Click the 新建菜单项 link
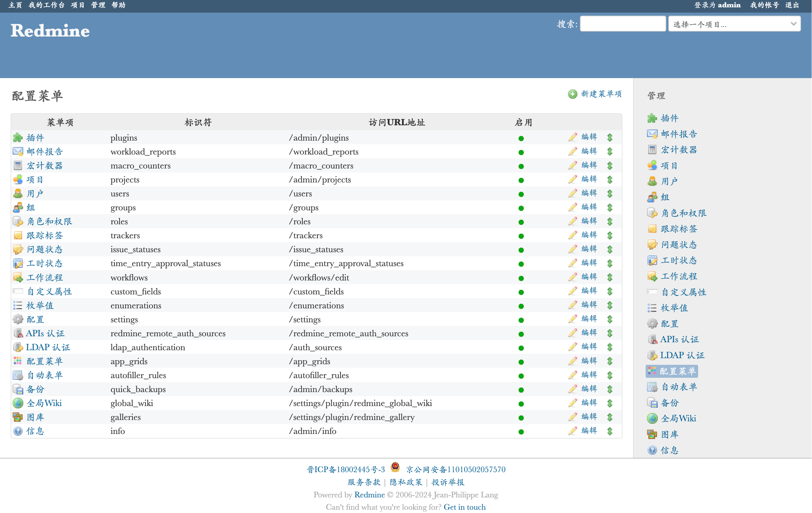Image resolution: width=812 pixels, height=513 pixels. (x=601, y=94)
